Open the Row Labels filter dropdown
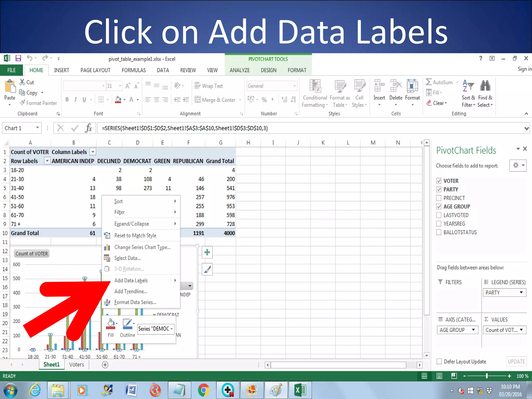 click(x=47, y=161)
